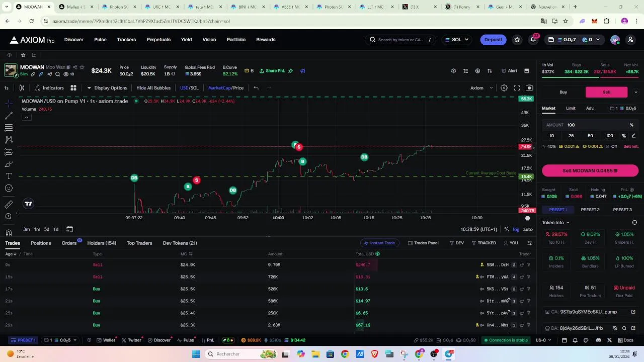Image resolution: width=644 pixels, height=362 pixels.
Task: Select the 50 percent amount preset
Action: (x=590, y=136)
